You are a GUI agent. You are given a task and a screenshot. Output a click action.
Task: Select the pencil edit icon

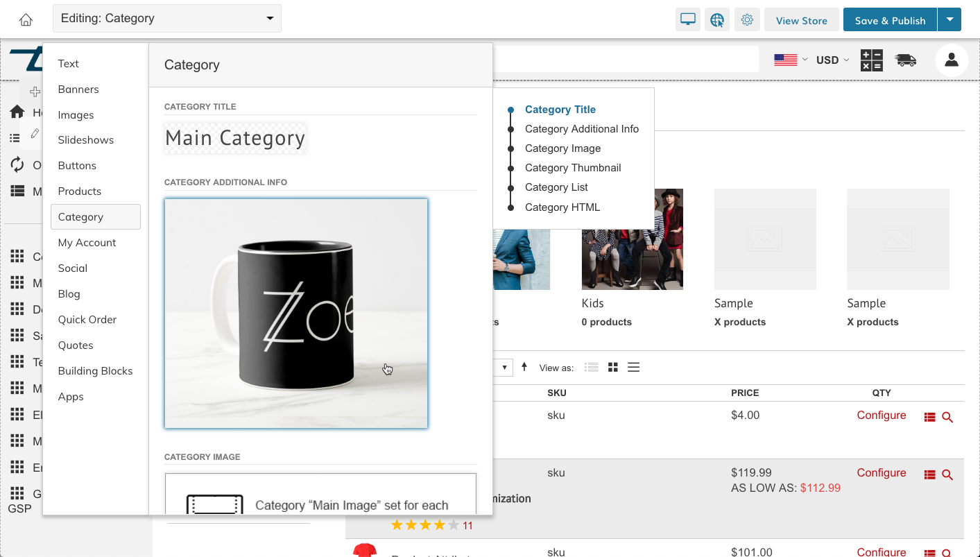point(35,133)
